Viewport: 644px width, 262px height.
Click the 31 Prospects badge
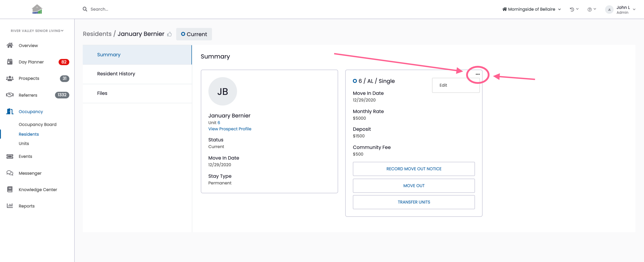pos(64,78)
